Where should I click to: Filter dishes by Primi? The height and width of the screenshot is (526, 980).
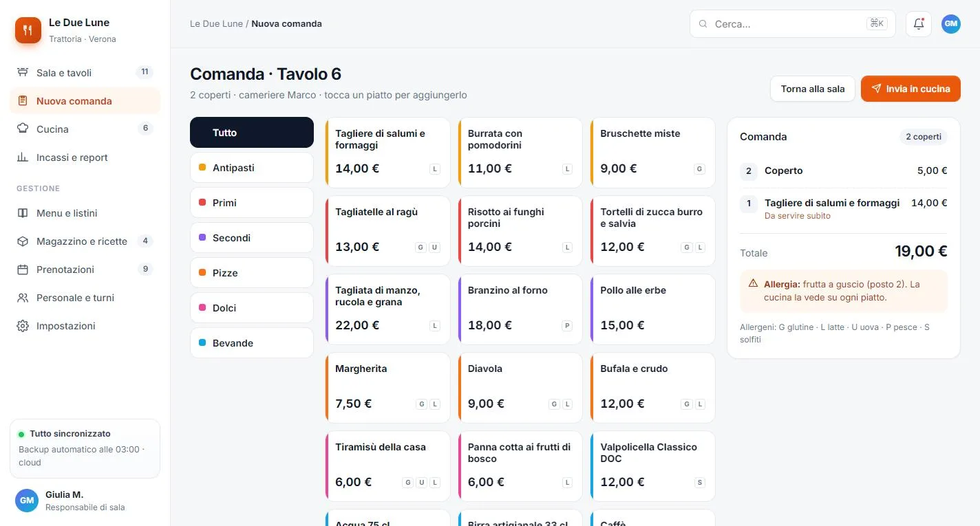pos(252,203)
